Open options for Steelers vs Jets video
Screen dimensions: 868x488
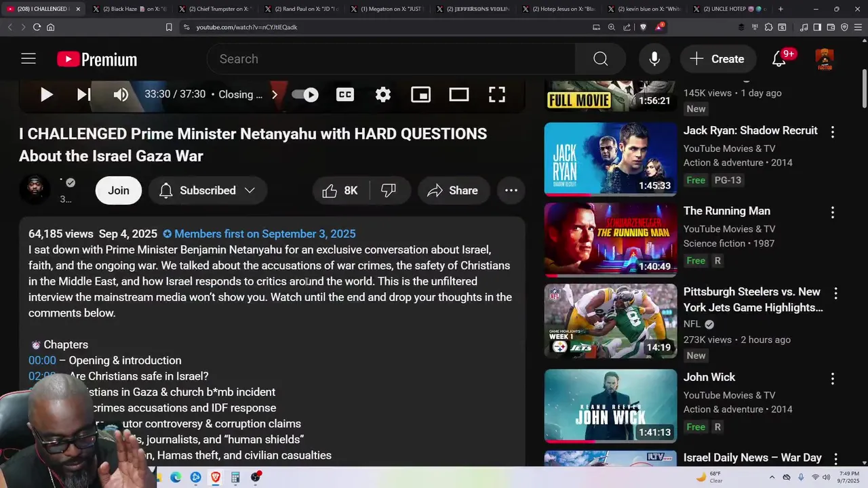pyautogui.click(x=835, y=293)
